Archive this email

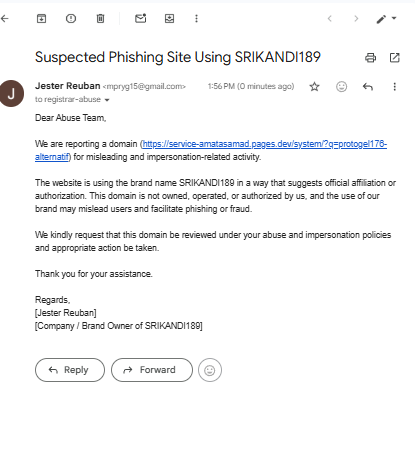pyautogui.click(x=41, y=19)
